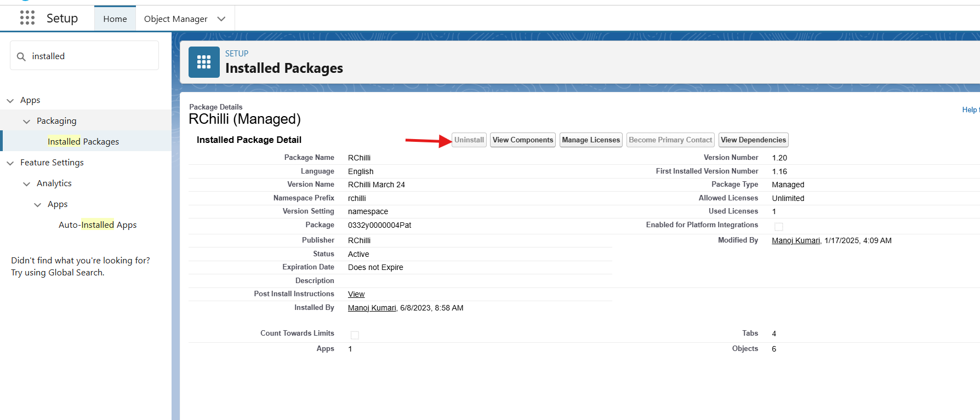Open the Object Manager tab
The width and height of the screenshot is (980, 420).
coord(175,19)
